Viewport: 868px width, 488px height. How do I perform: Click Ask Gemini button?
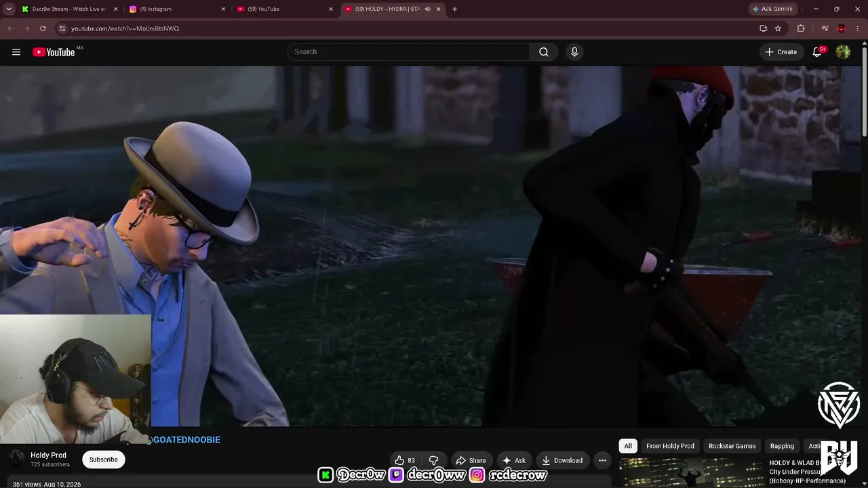click(x=772, y=9)
